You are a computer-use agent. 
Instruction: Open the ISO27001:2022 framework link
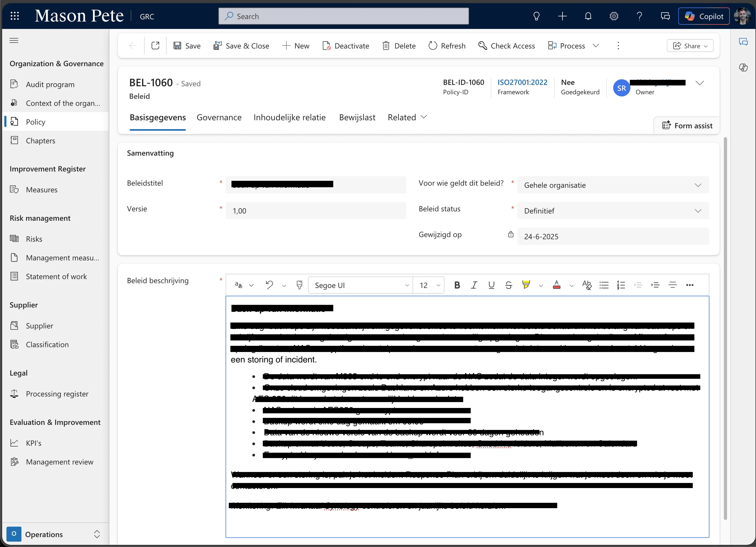click(522, 82)
